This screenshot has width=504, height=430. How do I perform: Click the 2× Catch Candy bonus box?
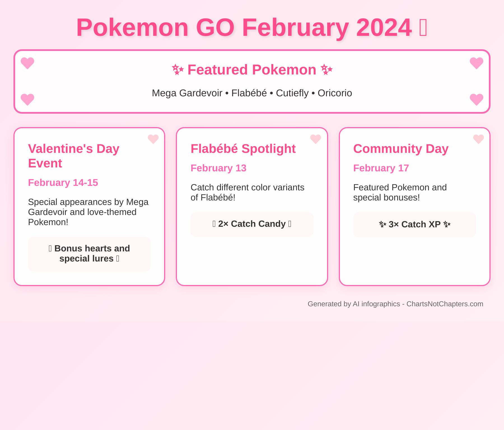click(x=252, y=224)
